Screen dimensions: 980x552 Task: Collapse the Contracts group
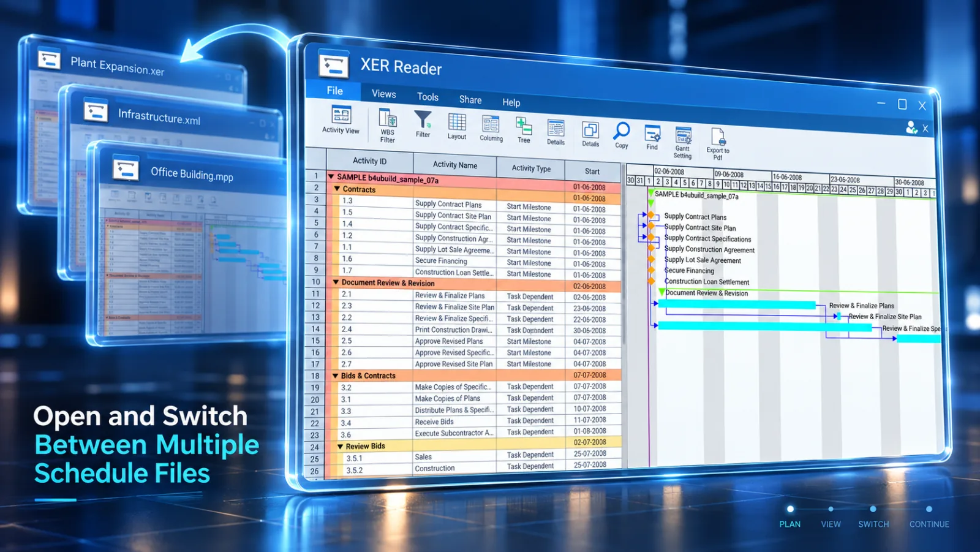pos(337,189)
